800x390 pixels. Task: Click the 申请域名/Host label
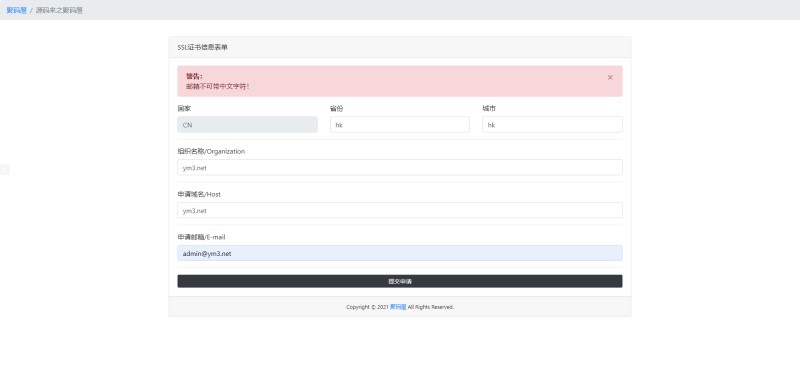199,194
